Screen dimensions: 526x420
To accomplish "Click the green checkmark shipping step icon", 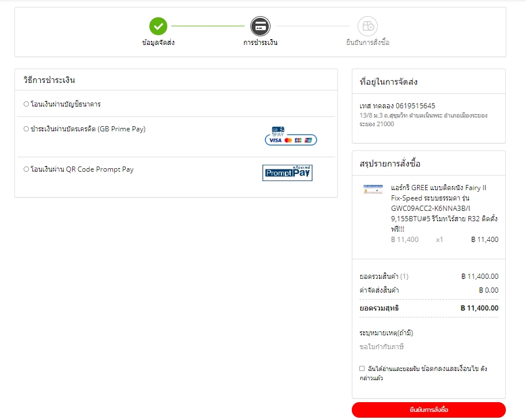I will [x=158, y=26].
